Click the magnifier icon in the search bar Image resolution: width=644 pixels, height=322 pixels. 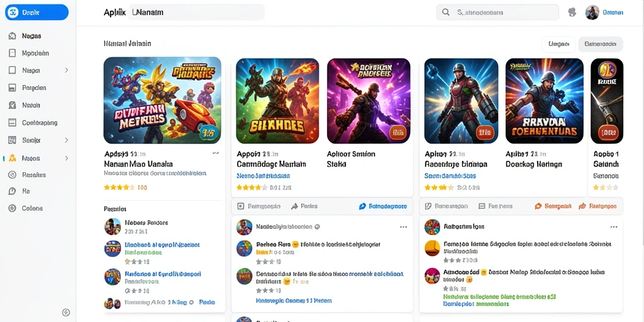(x=446, y=13)
